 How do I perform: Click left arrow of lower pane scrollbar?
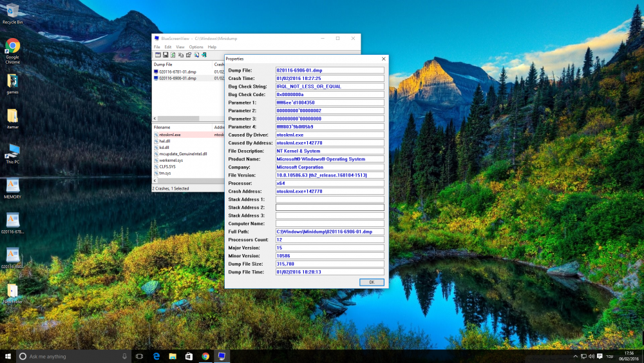[155, 181]
